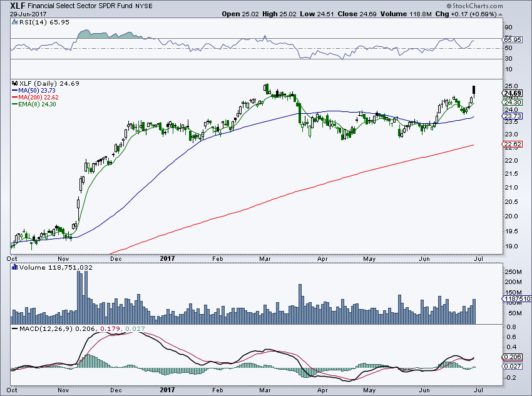Click the RSI(14) 65.95 panel label
The height and width of the screenshot is (396, 532).
point(44,23)
